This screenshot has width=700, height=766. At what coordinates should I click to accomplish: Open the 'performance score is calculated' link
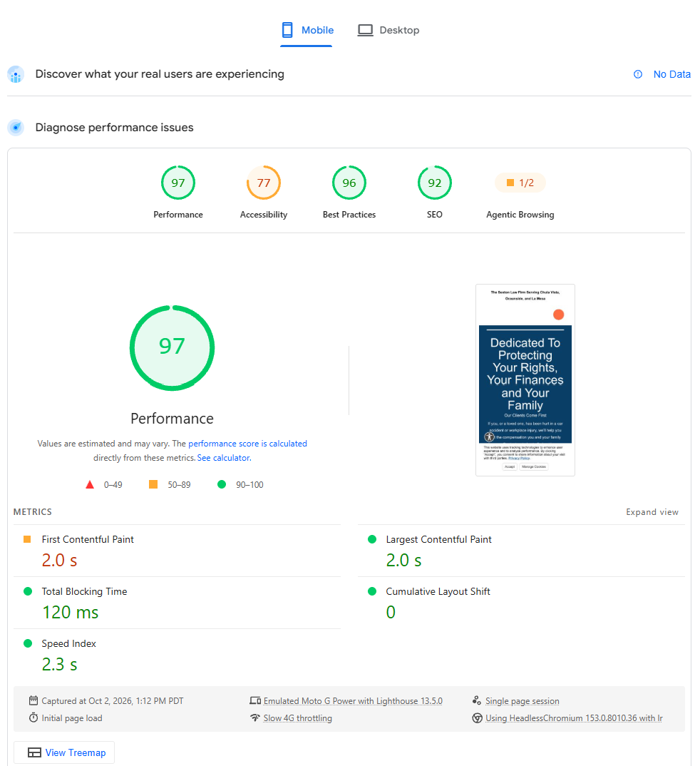coord(247,444)
